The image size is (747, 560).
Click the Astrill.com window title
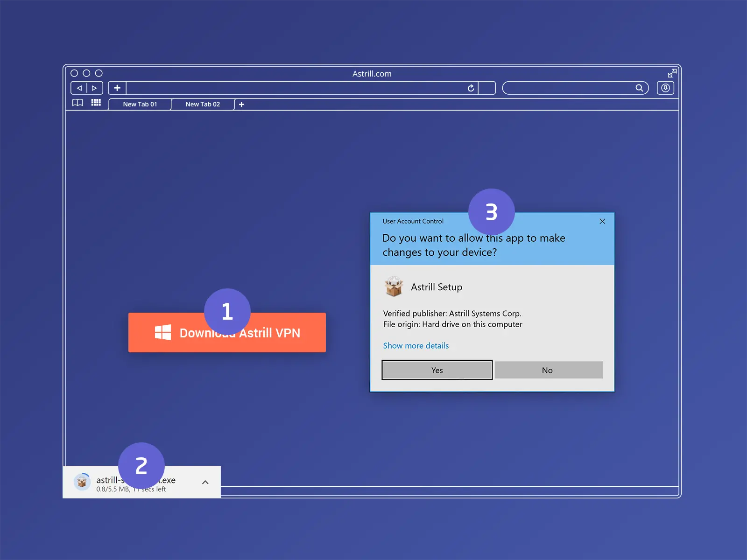(x=372, y=74)
